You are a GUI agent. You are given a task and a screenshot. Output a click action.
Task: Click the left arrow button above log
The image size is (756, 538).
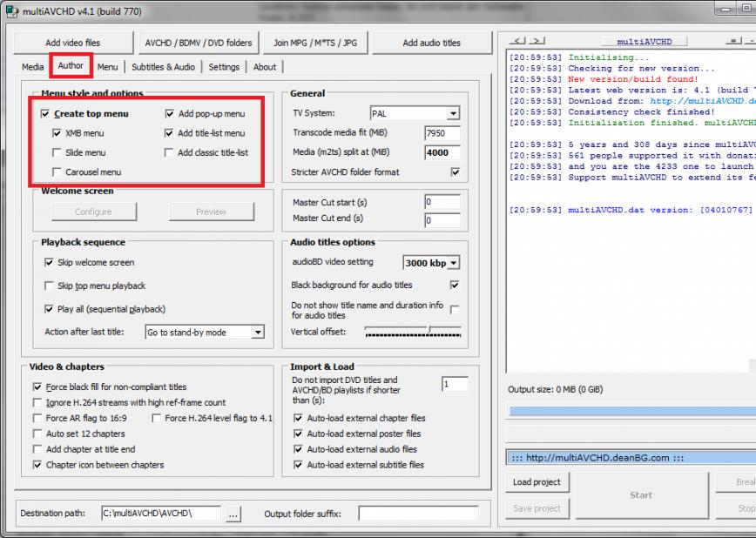516,41
